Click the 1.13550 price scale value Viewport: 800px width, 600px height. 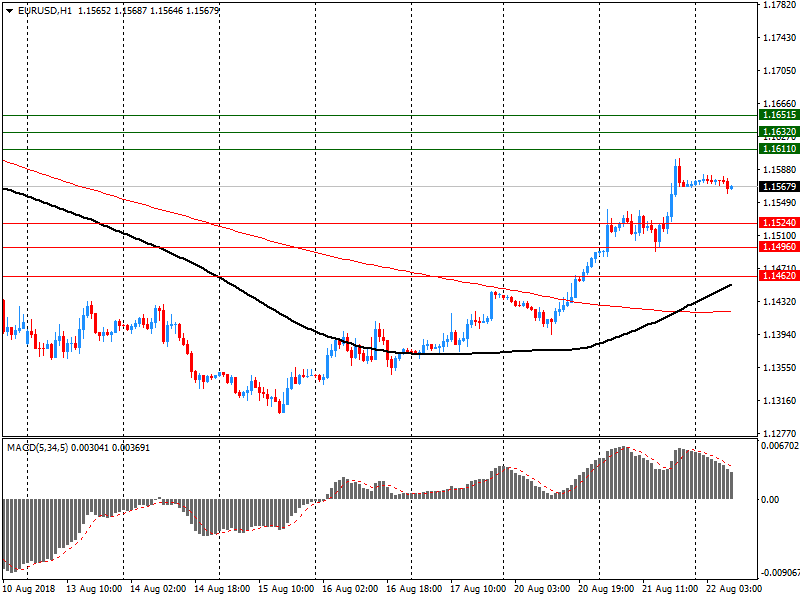(780, 368)
